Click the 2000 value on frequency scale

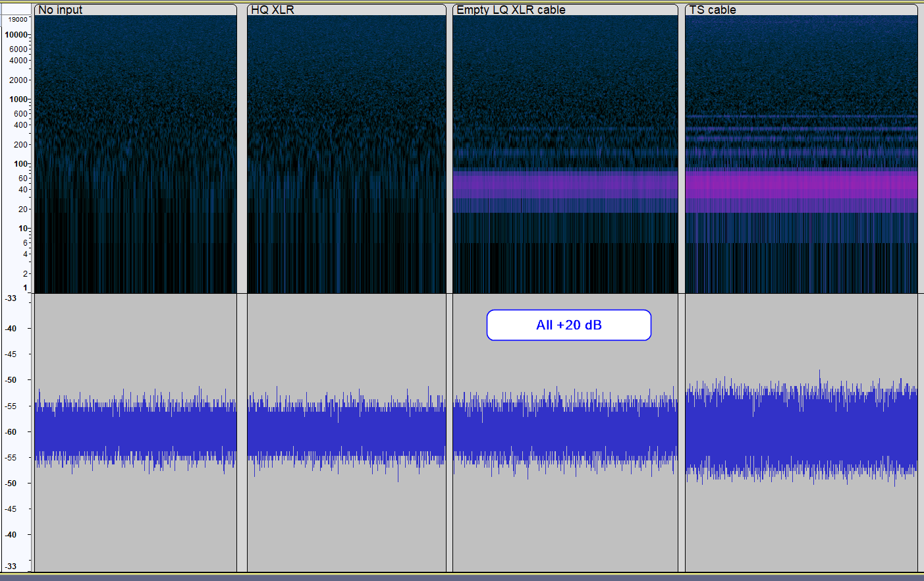point(18,80)
